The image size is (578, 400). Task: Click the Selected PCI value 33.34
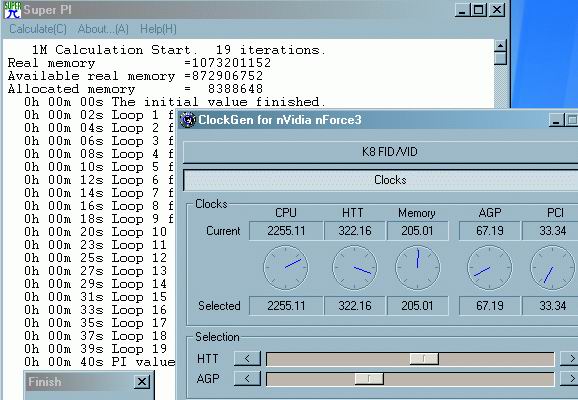551,306
